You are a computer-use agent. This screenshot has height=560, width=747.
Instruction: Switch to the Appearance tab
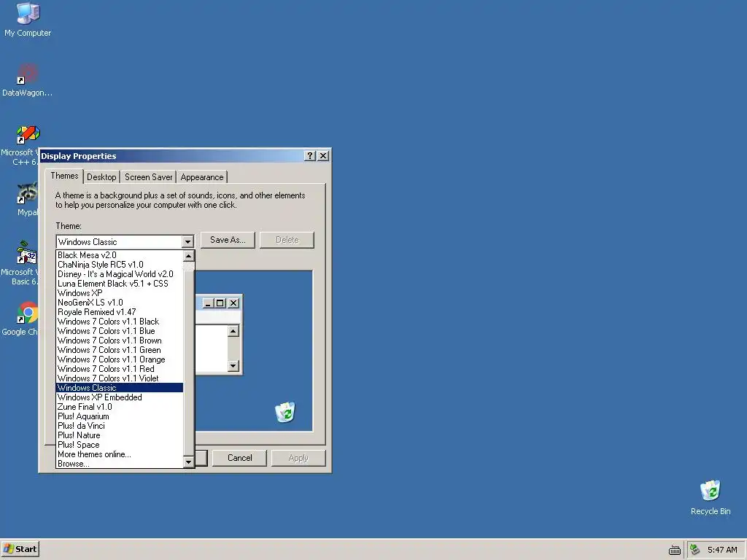coord(202,177)
